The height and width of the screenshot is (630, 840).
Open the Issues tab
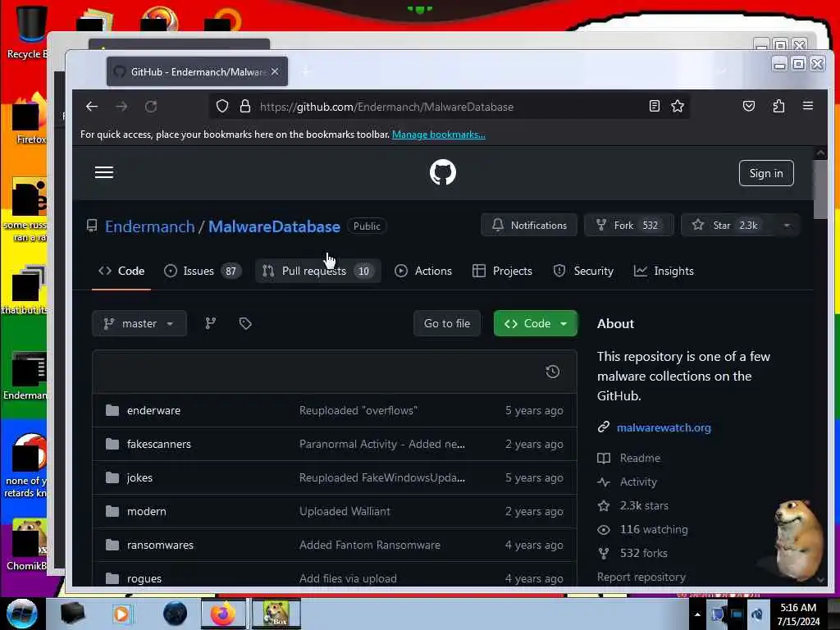point(203,271)
